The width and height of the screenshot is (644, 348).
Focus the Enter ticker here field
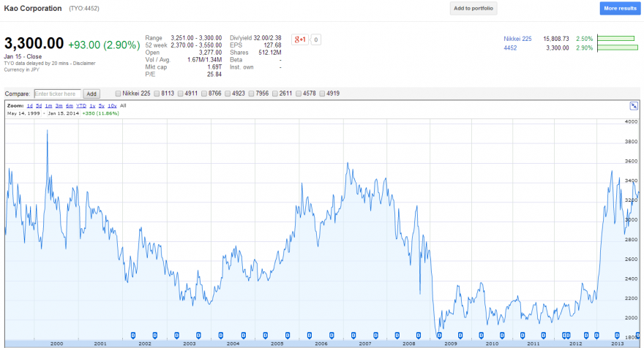click(x=57, y=94)
